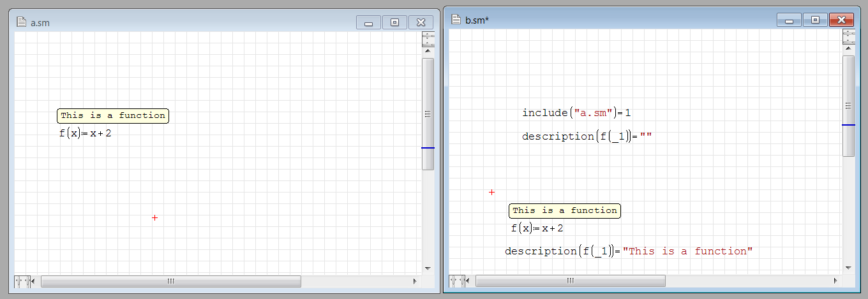Click scroll-right arrow in a.sm window

(415, 281)
